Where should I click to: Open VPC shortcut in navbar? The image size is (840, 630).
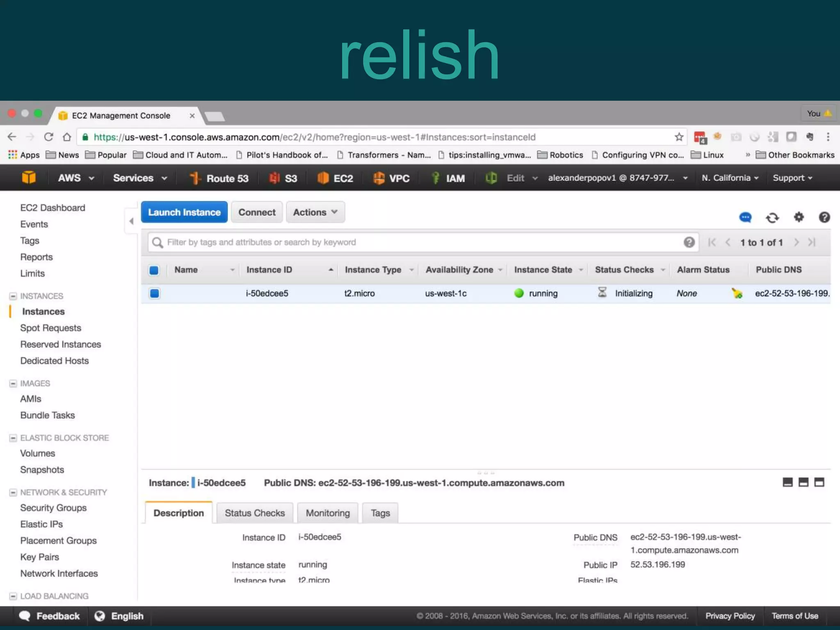click(x=391, y=178)
